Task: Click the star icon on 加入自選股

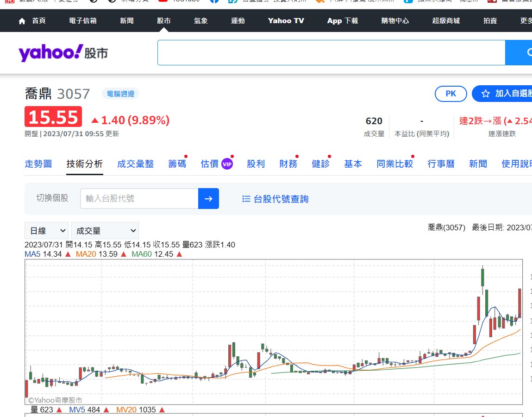Action: point(485,94)
